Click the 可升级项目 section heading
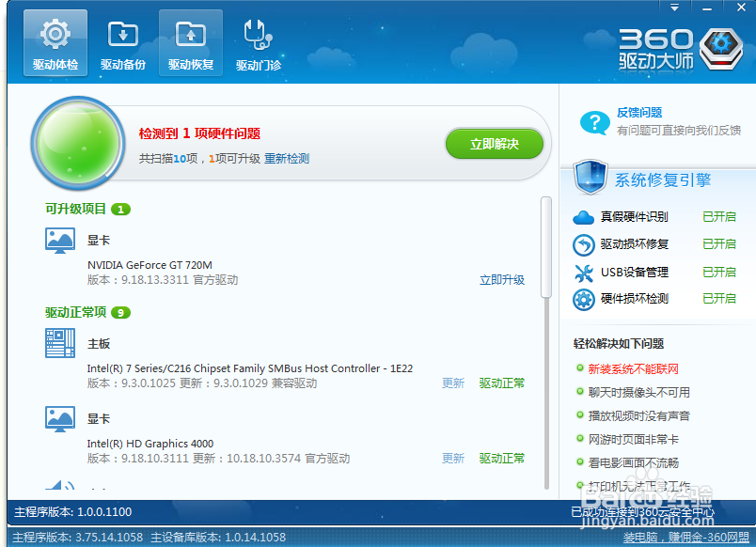 pos(76,210)
